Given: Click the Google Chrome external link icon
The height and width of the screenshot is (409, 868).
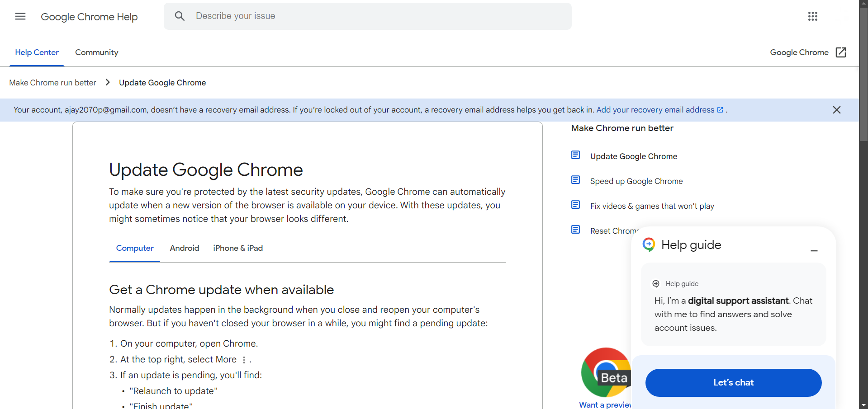Looking at the screenshot, I should tap(841, 52).
